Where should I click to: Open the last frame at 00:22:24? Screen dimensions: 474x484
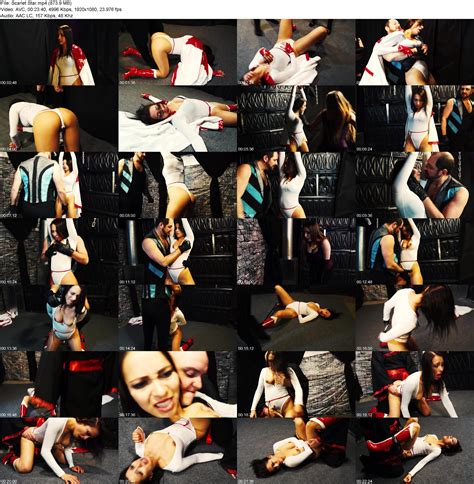pyautogui.click(x=415, y=451)
